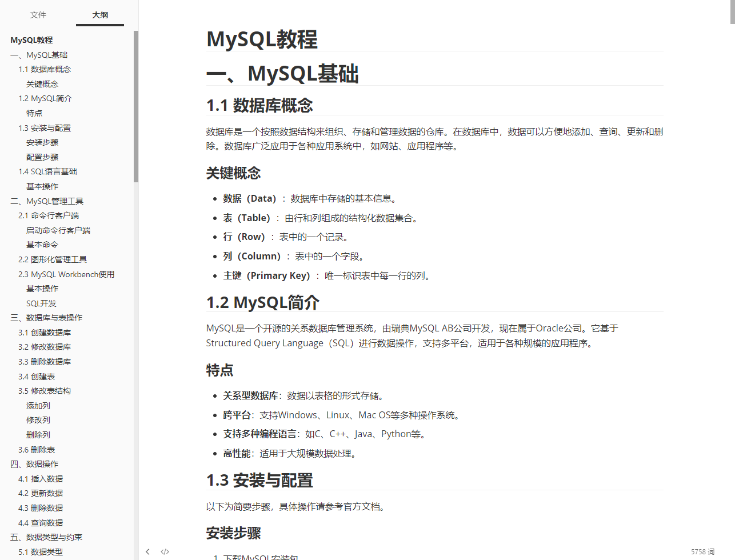Open 4.2 更新数据 in outline
This screenshot has height=560, width=735.
click(x=41, y=493)
